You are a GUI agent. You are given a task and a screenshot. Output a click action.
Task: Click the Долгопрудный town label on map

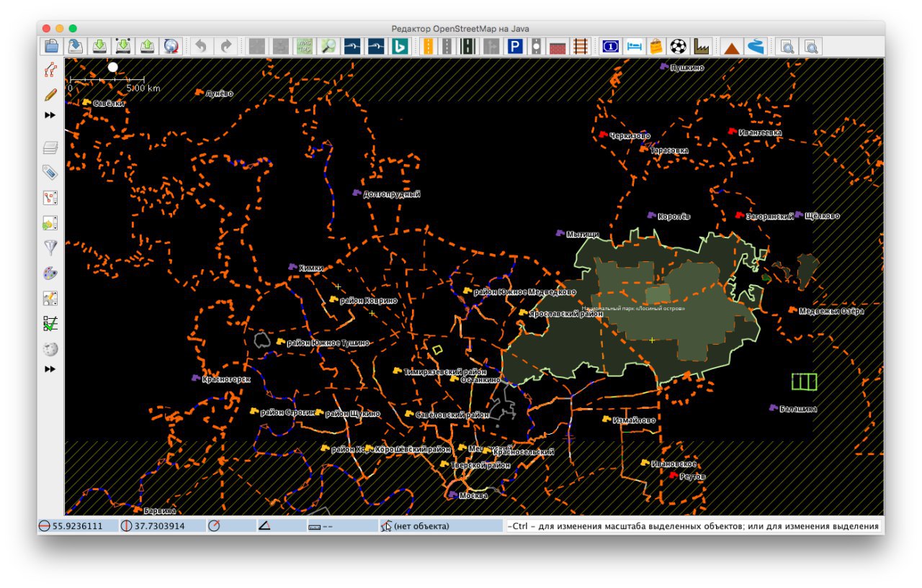tap(392, 194)
